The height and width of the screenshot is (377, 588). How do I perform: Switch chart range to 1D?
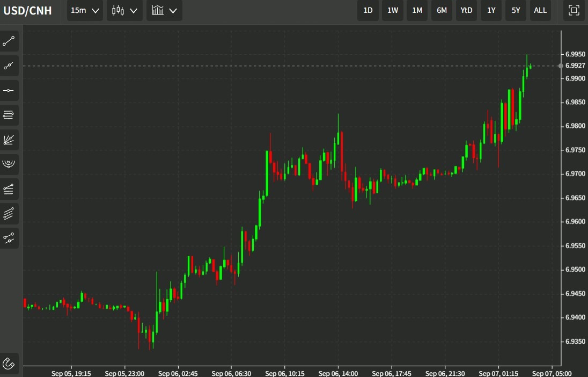[x=367, y=10]
